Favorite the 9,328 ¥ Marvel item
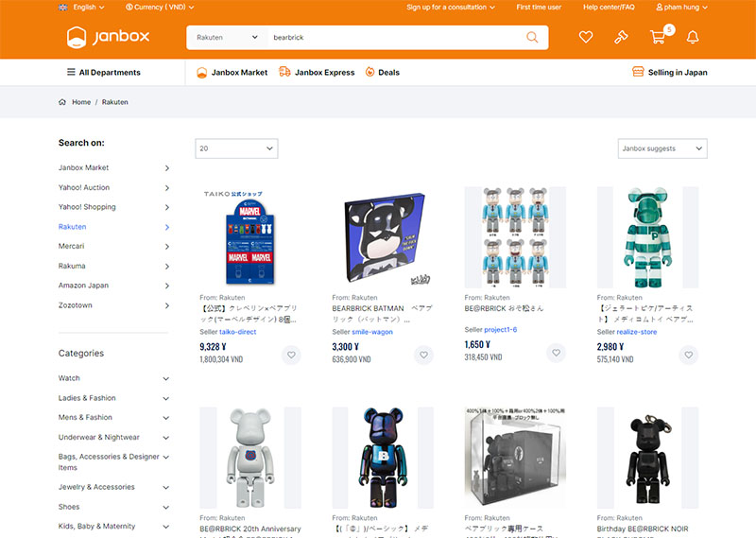The image size is (756, 538). pyautogui.click(x=291, y=356)
